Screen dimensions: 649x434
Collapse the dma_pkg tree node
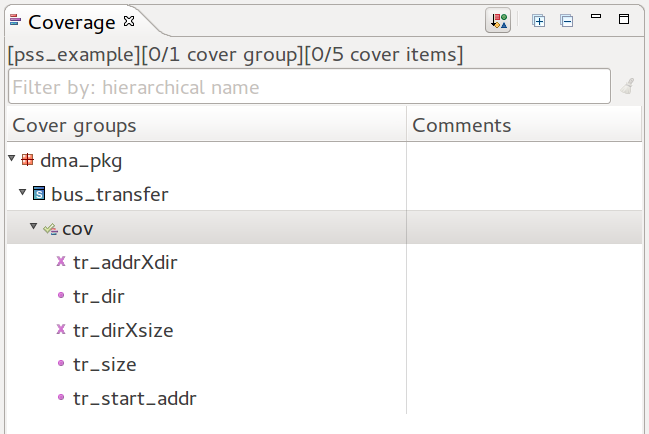tap(11, 158)
